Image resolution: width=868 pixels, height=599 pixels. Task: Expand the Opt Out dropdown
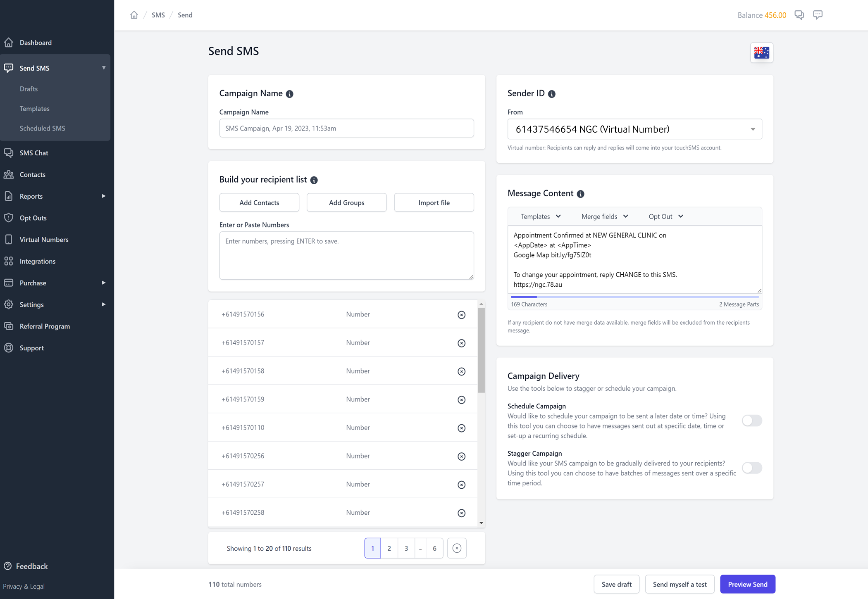(665, 216)
